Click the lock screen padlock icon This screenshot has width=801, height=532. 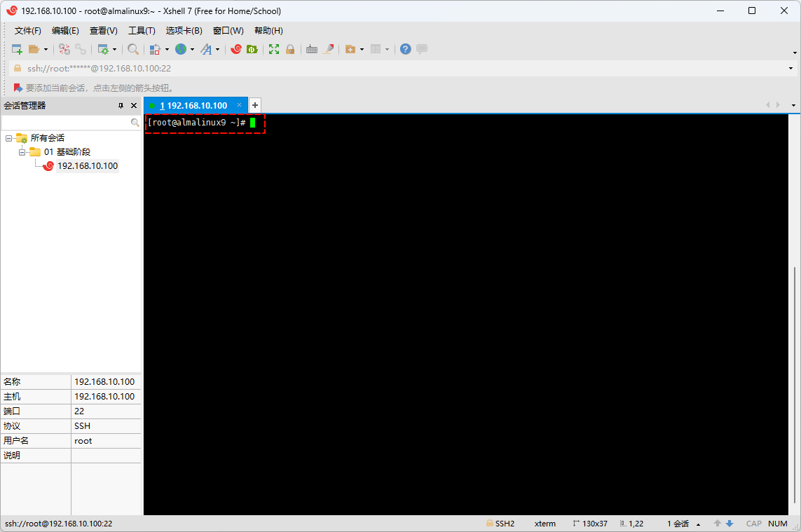(x=290, y=49)
